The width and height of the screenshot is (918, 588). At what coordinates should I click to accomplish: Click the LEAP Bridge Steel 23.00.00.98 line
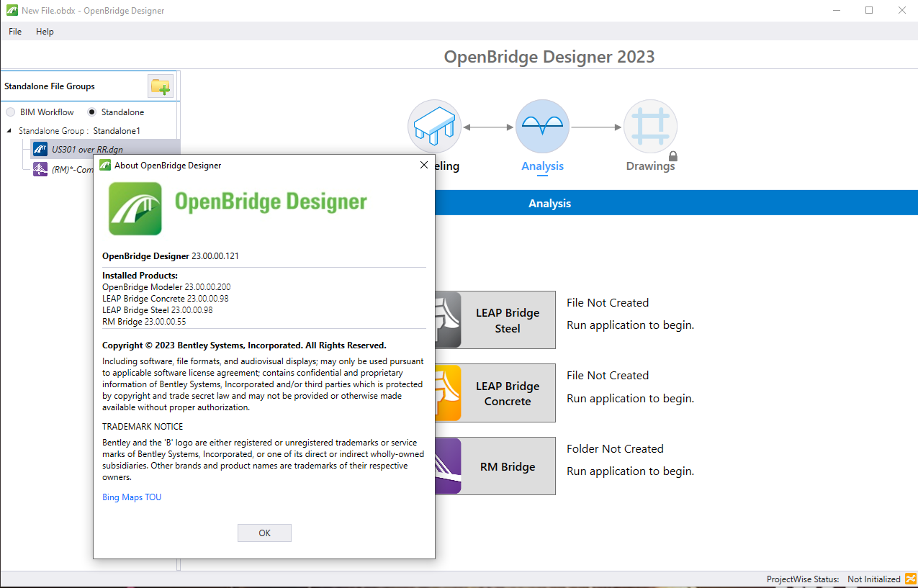pyautogui.click(x=158, y=310)
